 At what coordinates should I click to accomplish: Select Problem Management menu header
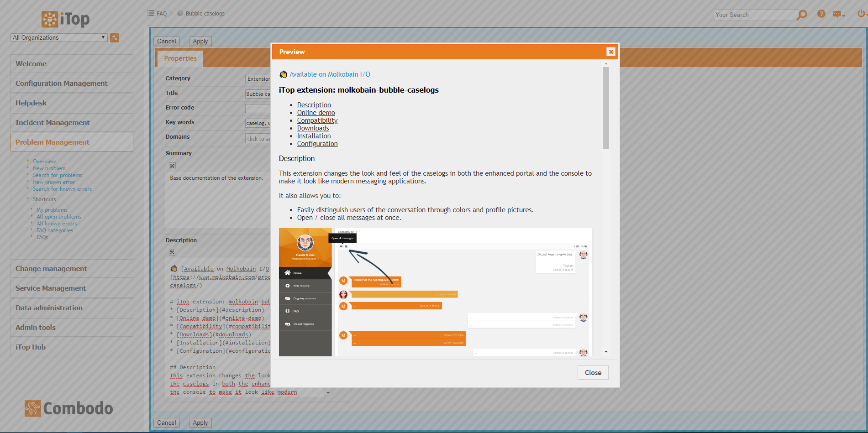72,142
